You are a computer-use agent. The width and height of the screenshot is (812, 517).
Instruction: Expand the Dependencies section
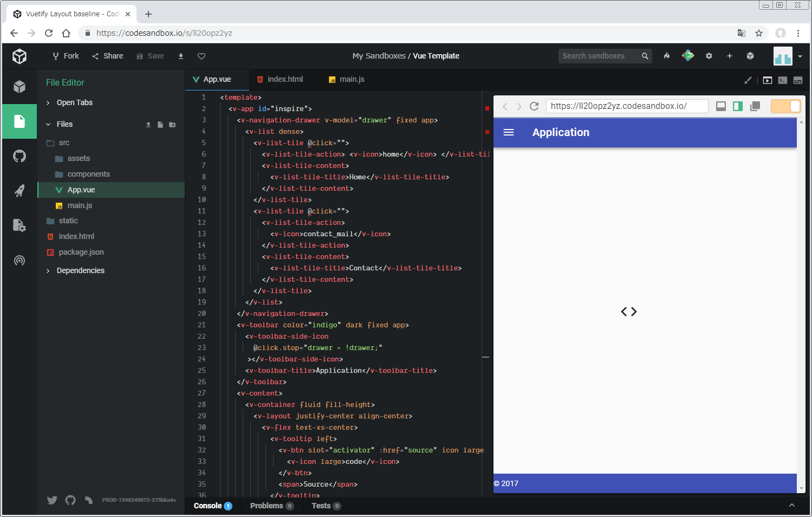click(80, 270)
